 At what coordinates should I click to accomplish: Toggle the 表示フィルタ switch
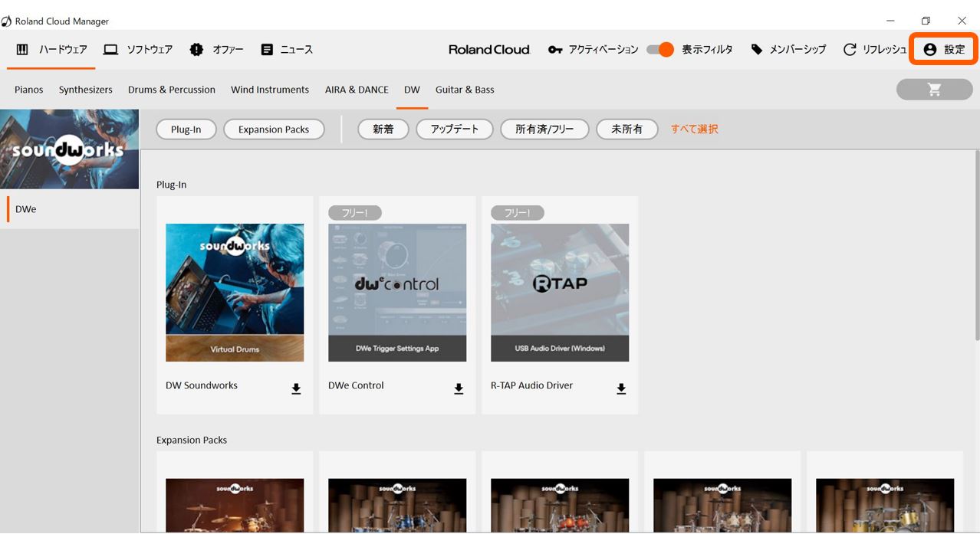click(x=659, y=50)
